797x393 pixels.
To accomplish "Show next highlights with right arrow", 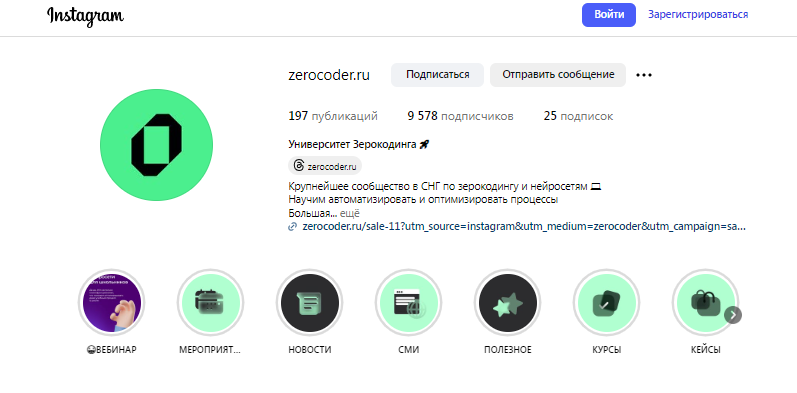I will coord(732,315).
